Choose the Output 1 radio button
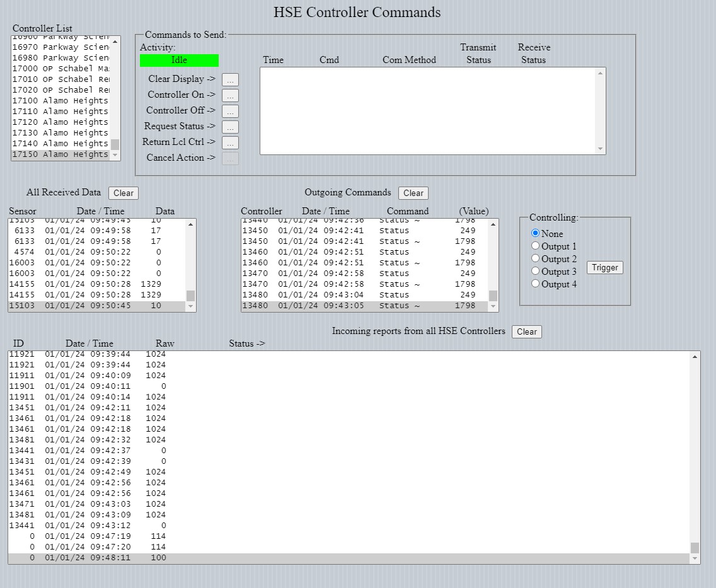 [x=536, y=246]
